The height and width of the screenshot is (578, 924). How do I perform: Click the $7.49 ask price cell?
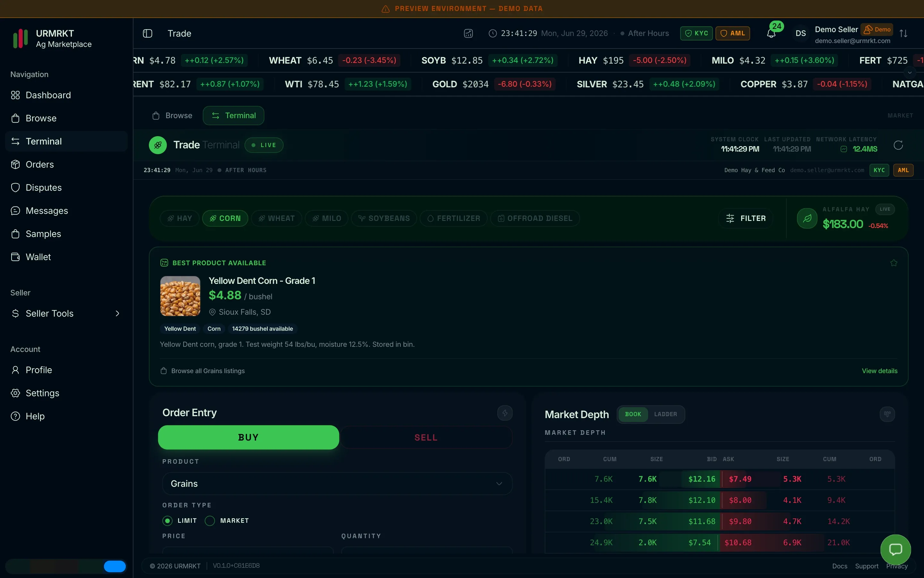point(740,479)
